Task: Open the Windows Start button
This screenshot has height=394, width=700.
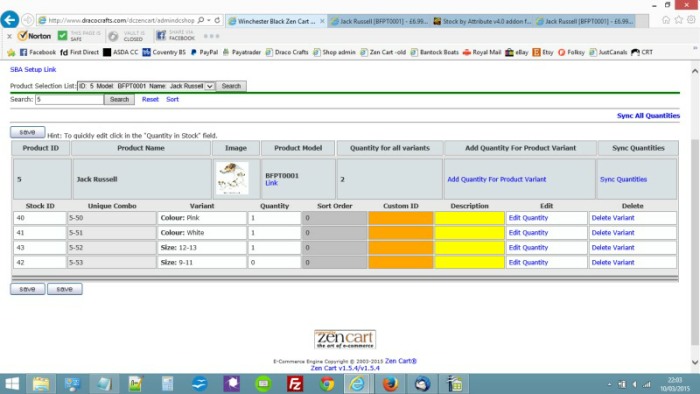Action: pos(12,384)
